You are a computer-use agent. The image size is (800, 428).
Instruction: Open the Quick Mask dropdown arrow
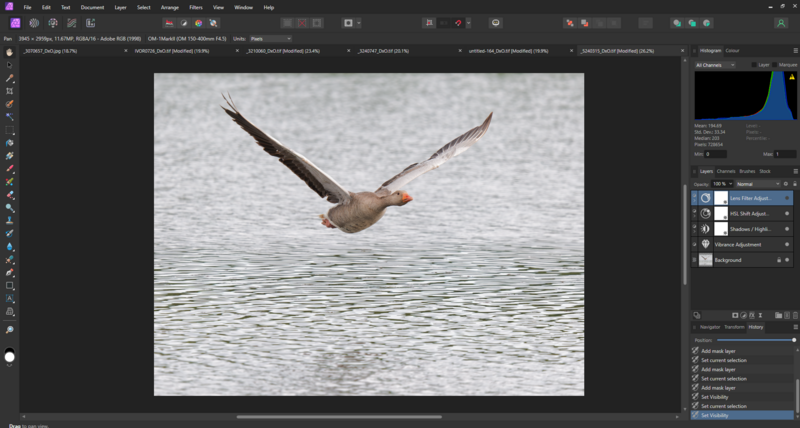point(359,23)
